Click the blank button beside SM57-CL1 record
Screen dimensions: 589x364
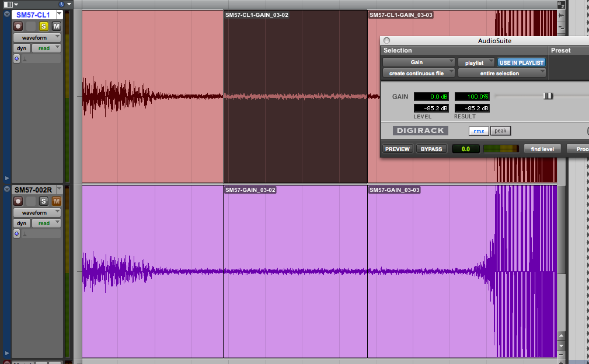tap(31, 26)
